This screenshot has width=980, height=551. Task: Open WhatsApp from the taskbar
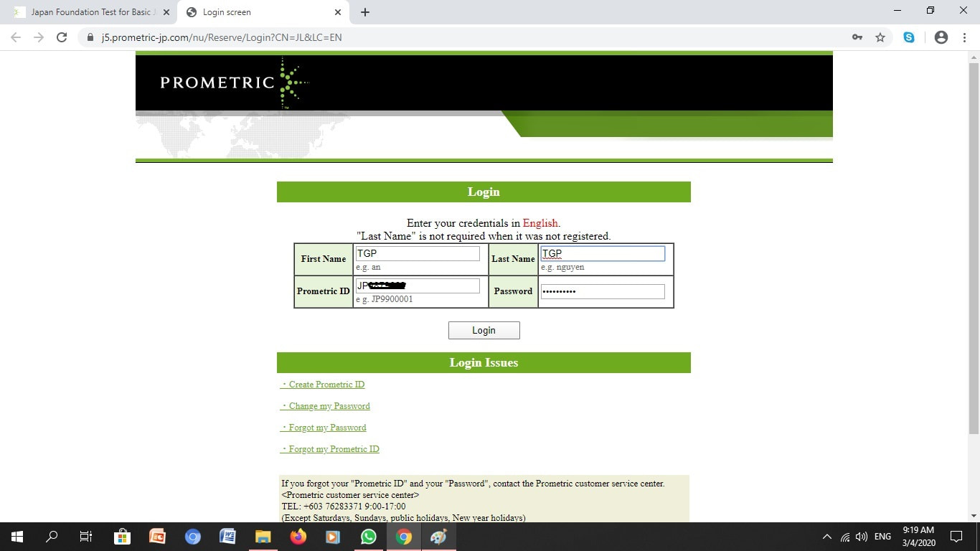tap(369, 537)
